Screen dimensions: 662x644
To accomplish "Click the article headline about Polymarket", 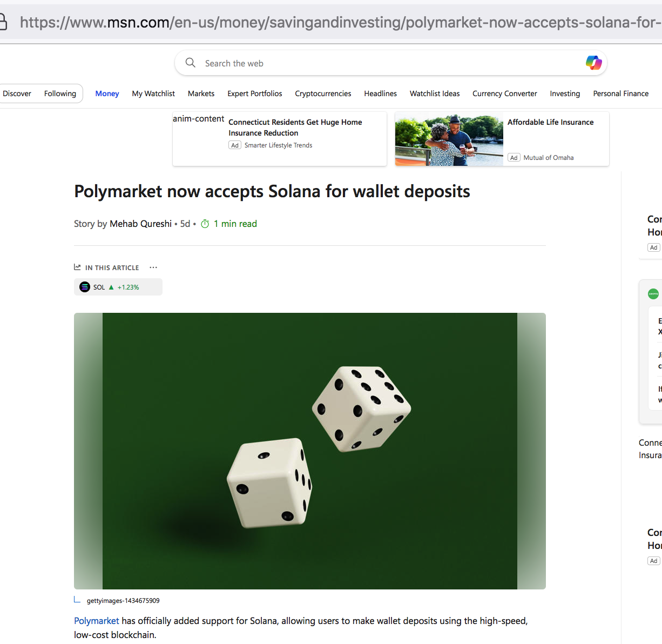I will click(x=272, y=191).
